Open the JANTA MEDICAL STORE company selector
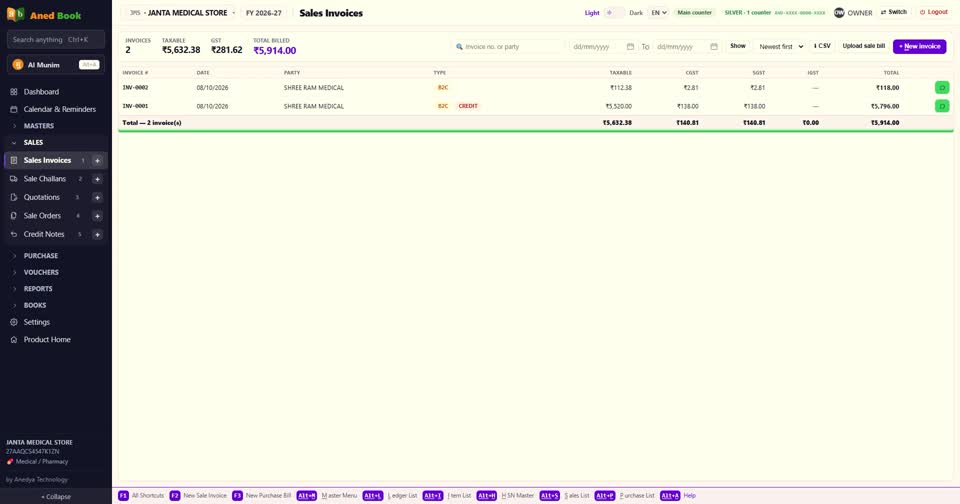The height and width of the screenshot is (504, 960). click(x=182, y=13)
